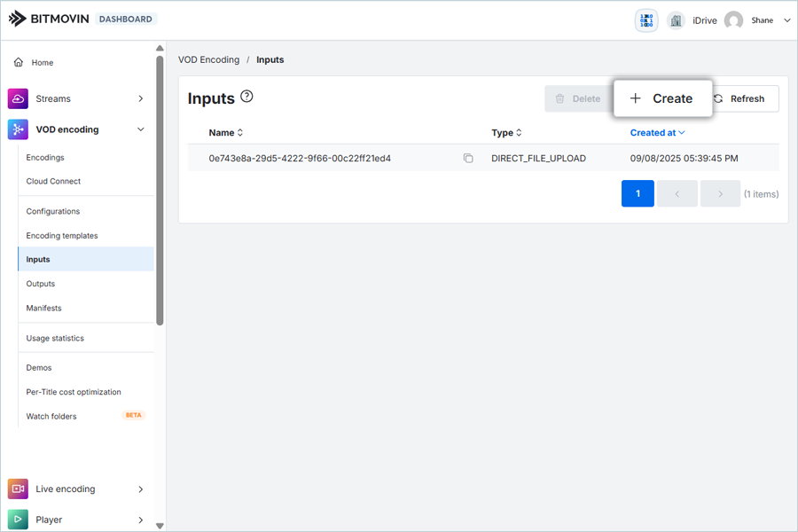Open the binary code icon in header
798x532 pixels.
(x=646, y=20)
